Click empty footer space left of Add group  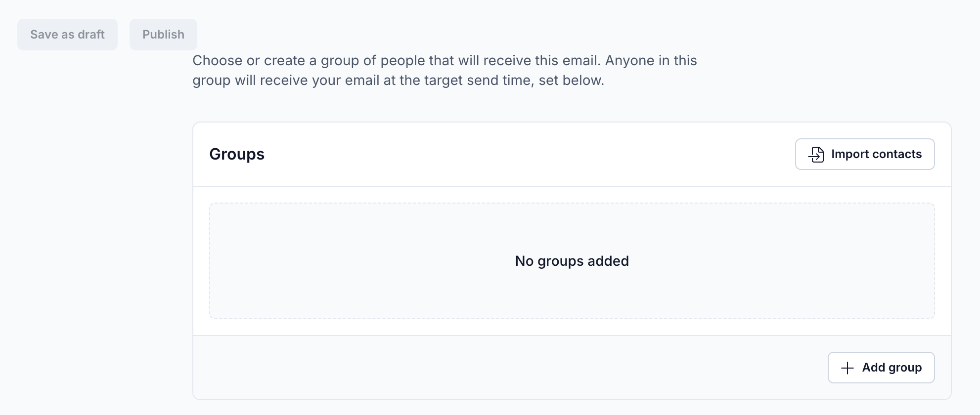click(x=494, y=368)
